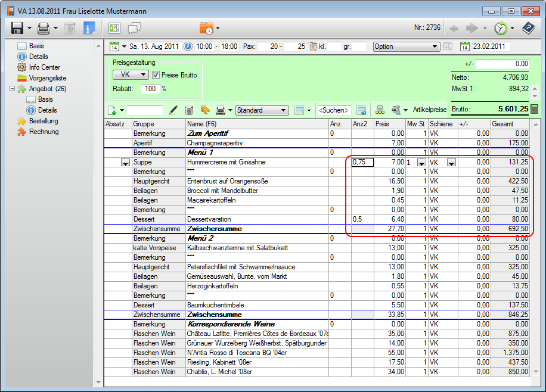Open the speech bubble notes icon
Viewport: 546px width, 392px height.
point(134,28)
